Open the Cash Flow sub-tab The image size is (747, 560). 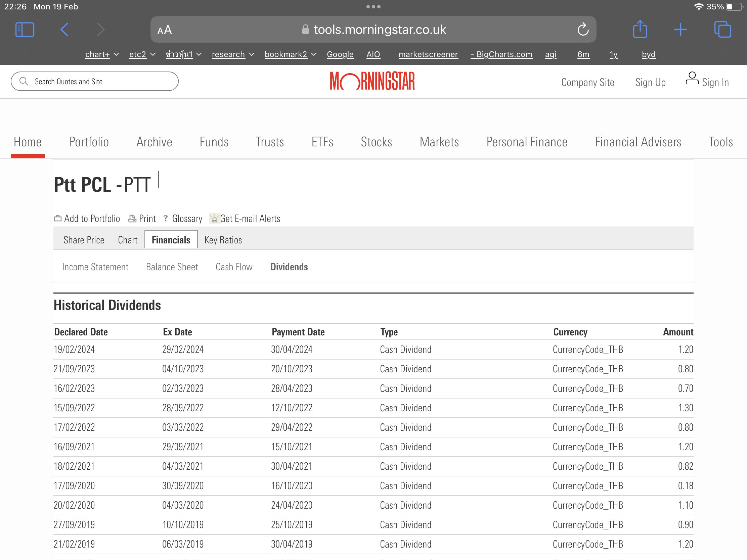click(234, 267)
